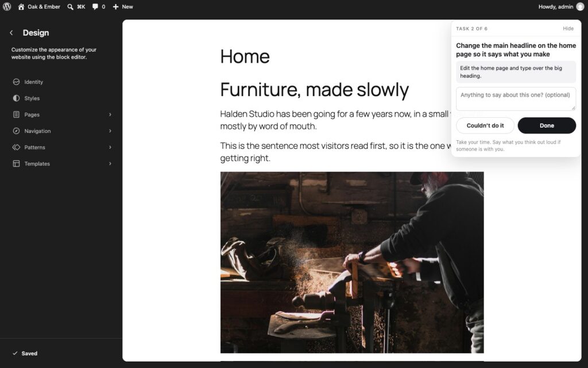Screen dimensions: 588x368
Task: Open the New content menu
Action: click(127, 7)
